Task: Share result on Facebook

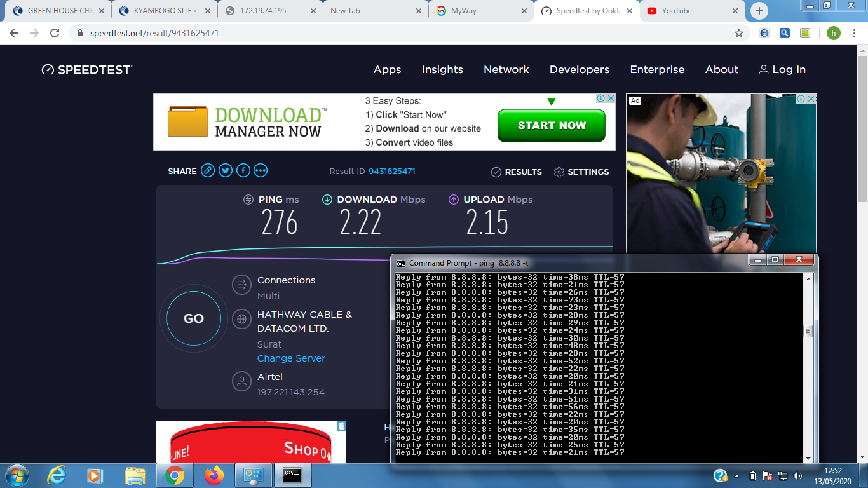Action: (x=243, y=171)
